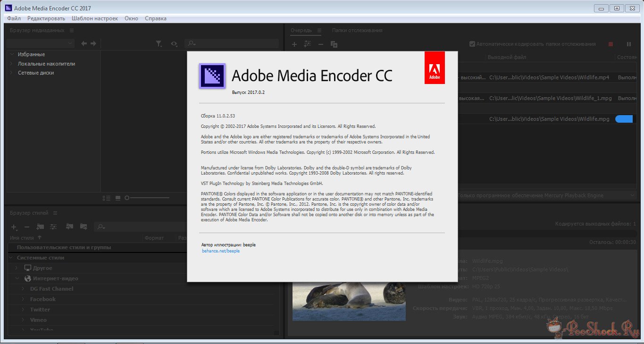Go back in the media browser

click(84, 43)
